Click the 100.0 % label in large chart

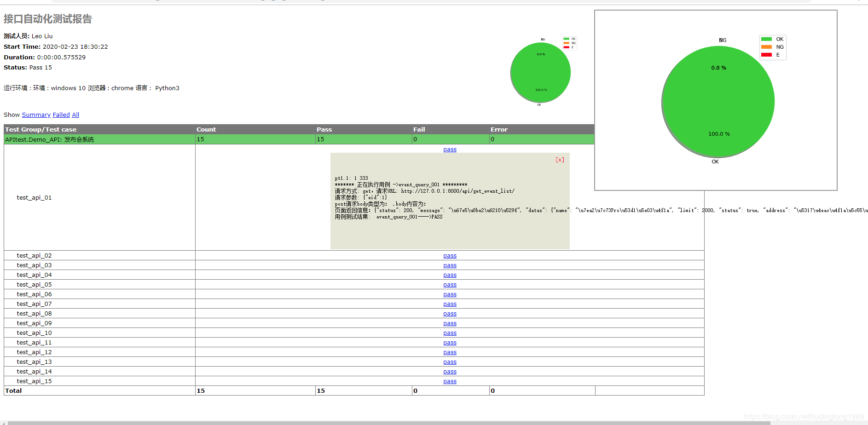point(719,134)
